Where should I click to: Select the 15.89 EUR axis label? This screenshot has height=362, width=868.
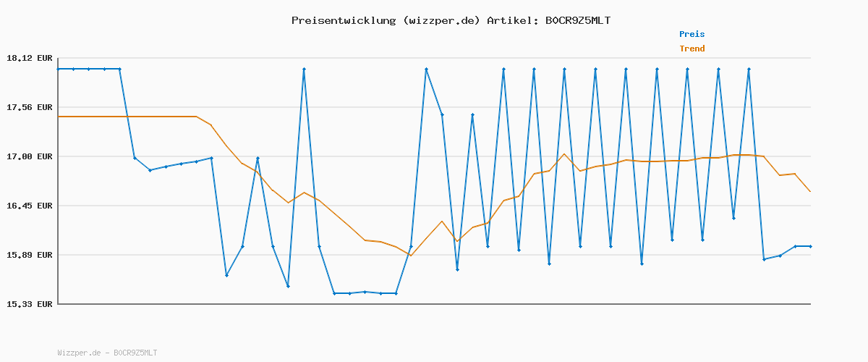point(30,255)
